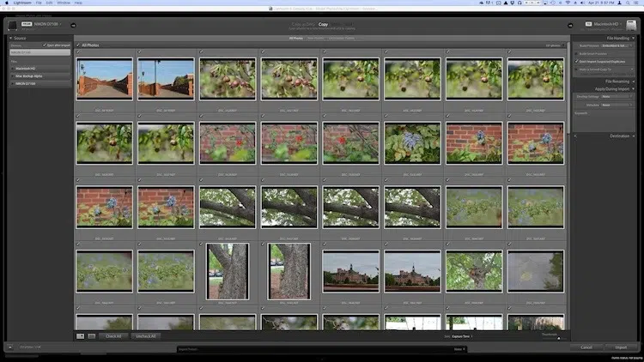This screenshot has height=362, width=644.
Task: Toggle Don't Import Suspected Duplicates checkbox
Action: [x=577, y=62]
